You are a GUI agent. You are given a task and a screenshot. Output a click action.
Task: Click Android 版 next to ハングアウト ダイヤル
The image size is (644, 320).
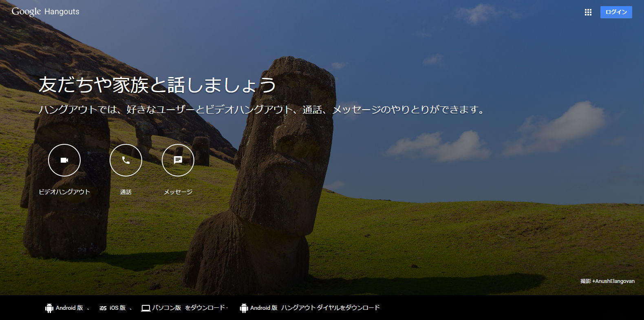pos(264,308)
